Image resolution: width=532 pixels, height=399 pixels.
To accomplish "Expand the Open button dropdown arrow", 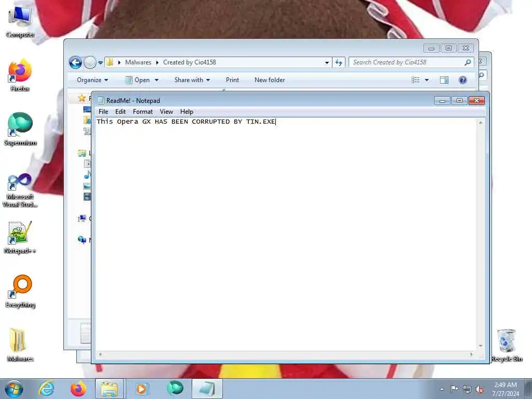I will (x=156, y=80).
